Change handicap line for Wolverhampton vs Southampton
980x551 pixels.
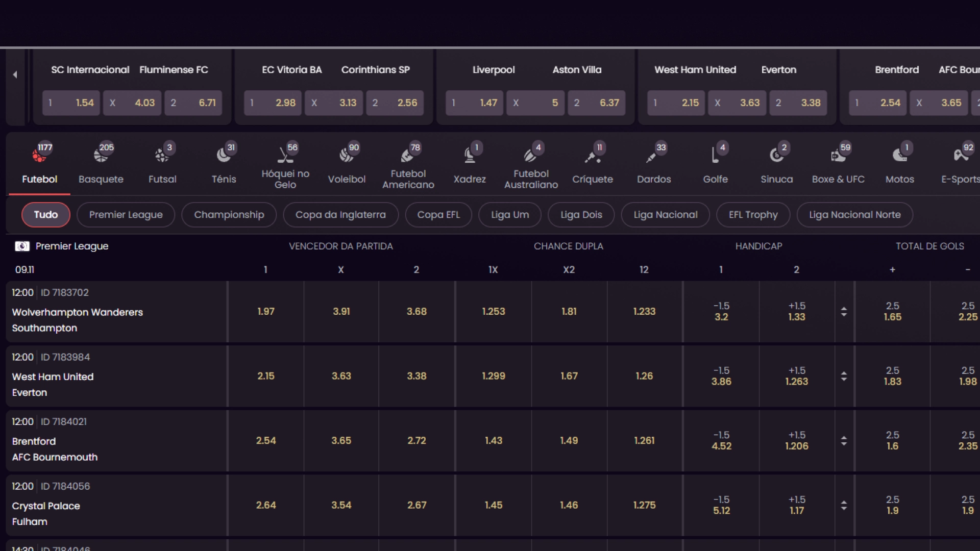click(844, 312)
